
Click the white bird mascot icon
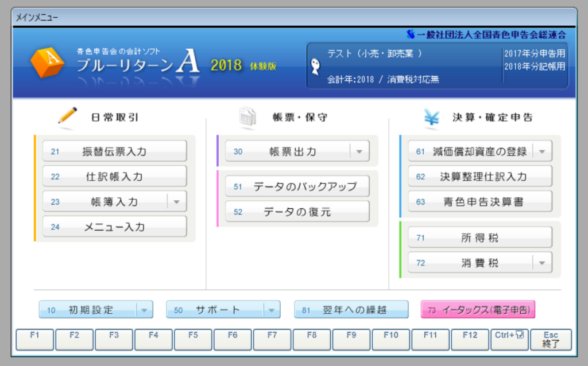[316, 67]
